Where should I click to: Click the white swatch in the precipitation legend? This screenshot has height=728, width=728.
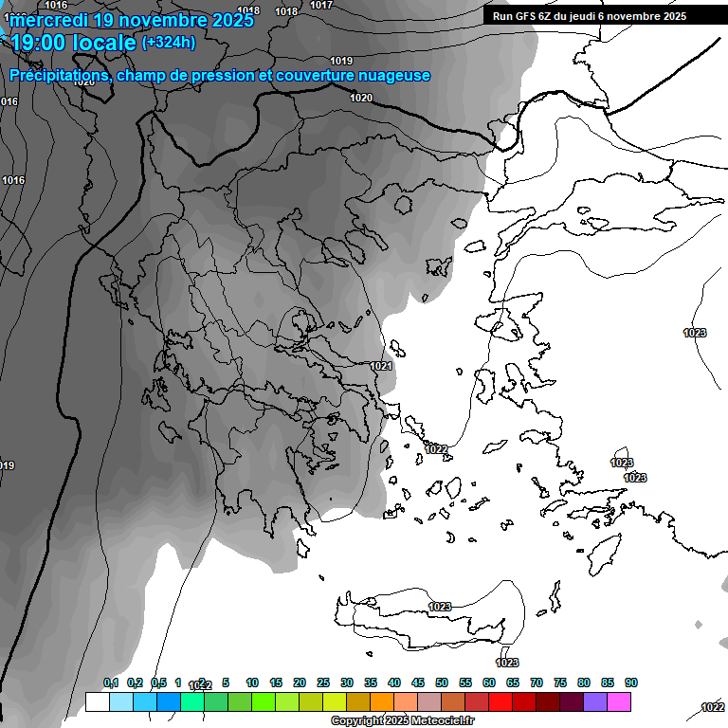(97, 701)
